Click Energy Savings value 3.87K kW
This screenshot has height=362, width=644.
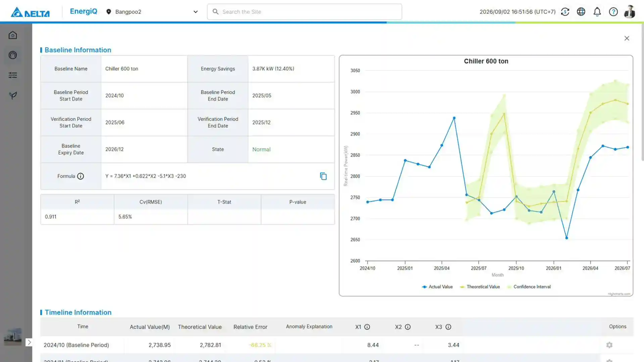pyautogui.click(x=273, y=69)
